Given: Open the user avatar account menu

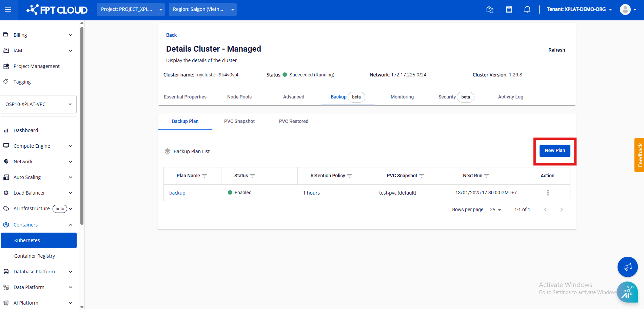Looking at the screenshot, I should pos(628,10).
